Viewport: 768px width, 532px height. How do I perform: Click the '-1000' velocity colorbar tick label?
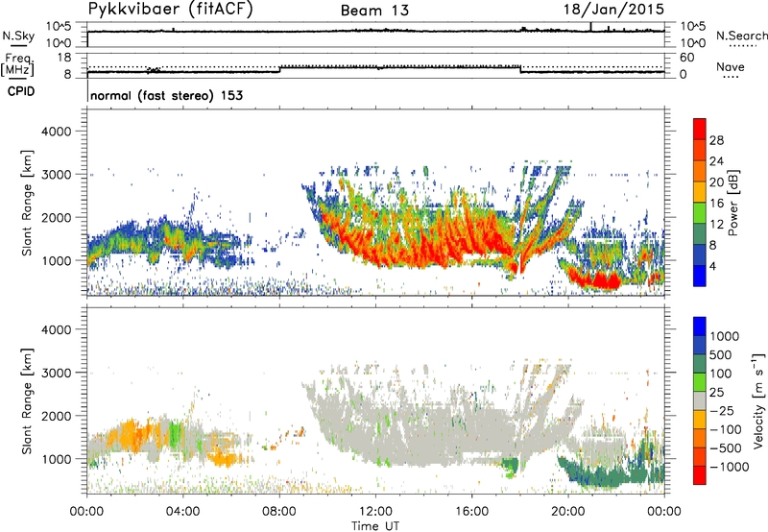(729, 467)
